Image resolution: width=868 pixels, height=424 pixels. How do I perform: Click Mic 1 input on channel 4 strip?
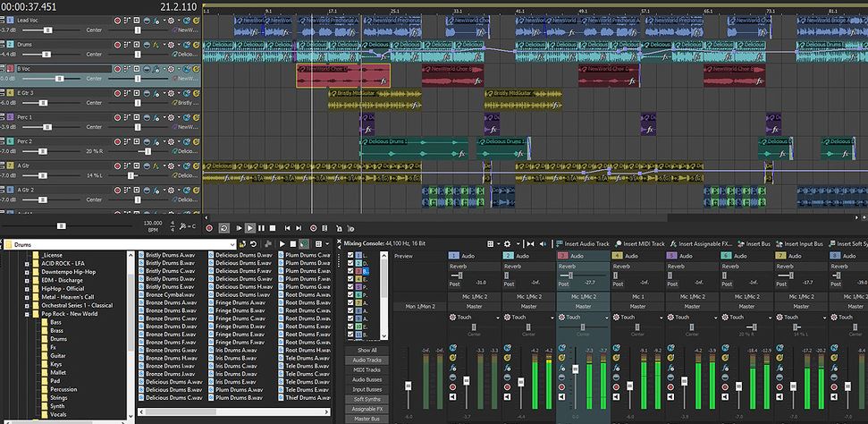[637, 296]
